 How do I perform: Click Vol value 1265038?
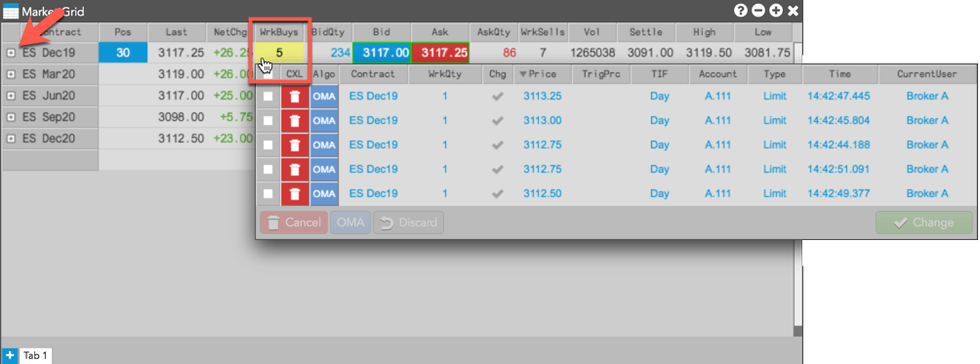[x=592, y=53]
